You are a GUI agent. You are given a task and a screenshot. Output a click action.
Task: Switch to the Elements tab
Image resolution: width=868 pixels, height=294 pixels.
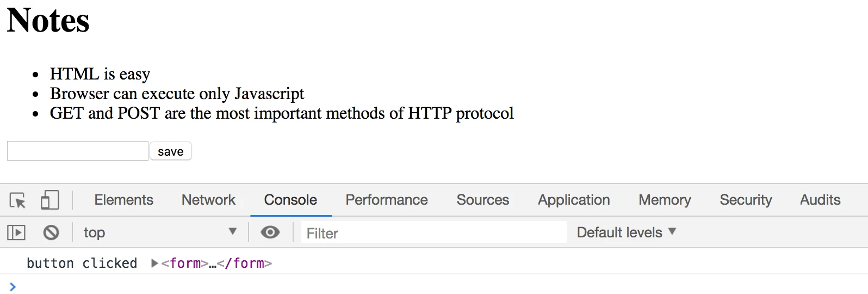click(124, 200)
